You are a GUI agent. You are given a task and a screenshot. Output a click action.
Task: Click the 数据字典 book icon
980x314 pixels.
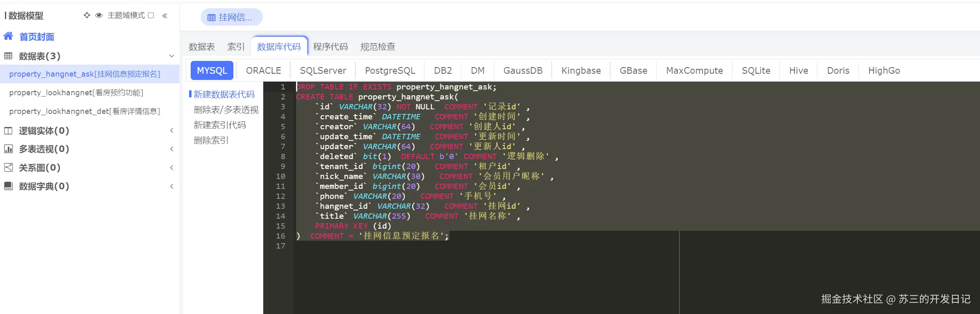(8, 186)
